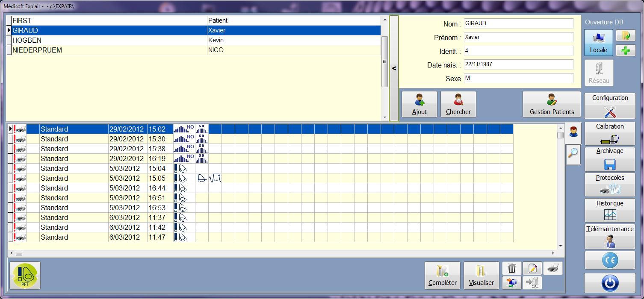Click the green plus add database icon
644x299 pixels.
pos(626,50)
